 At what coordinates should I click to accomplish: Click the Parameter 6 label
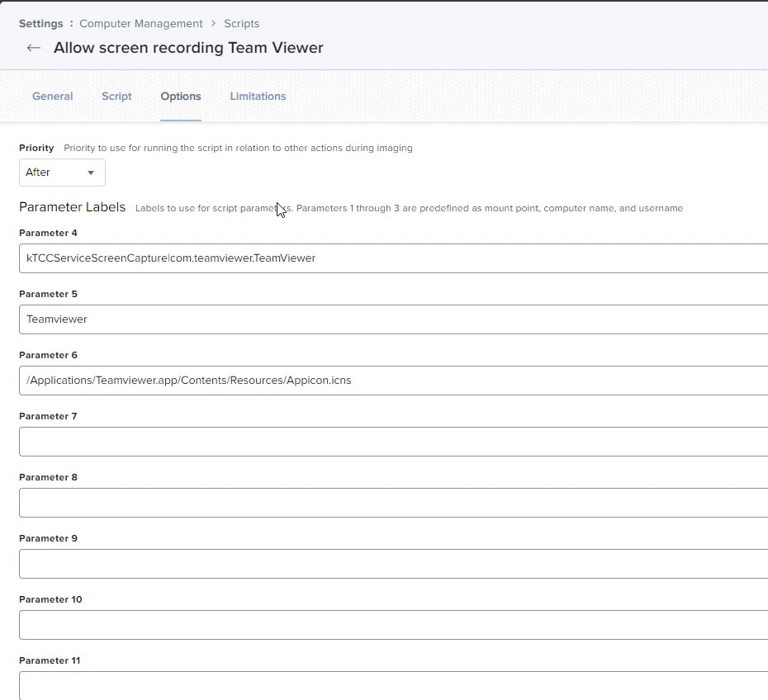[48, 355]
